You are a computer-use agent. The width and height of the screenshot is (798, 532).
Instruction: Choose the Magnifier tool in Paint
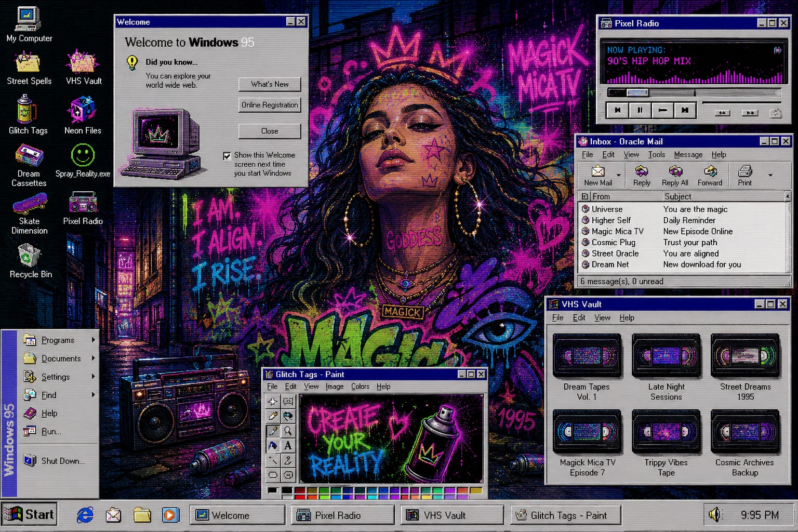pos(288,431)
